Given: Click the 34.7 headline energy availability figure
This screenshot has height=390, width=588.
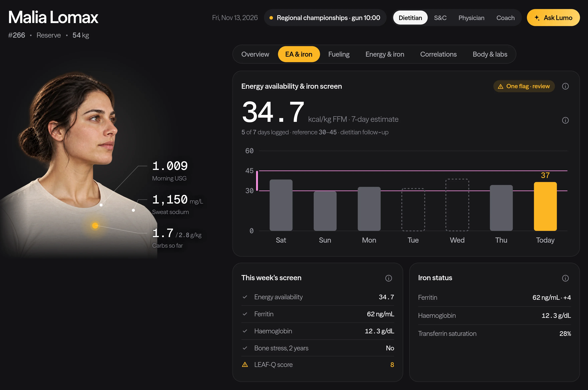Looking at the screenshot, I should 273,112.
